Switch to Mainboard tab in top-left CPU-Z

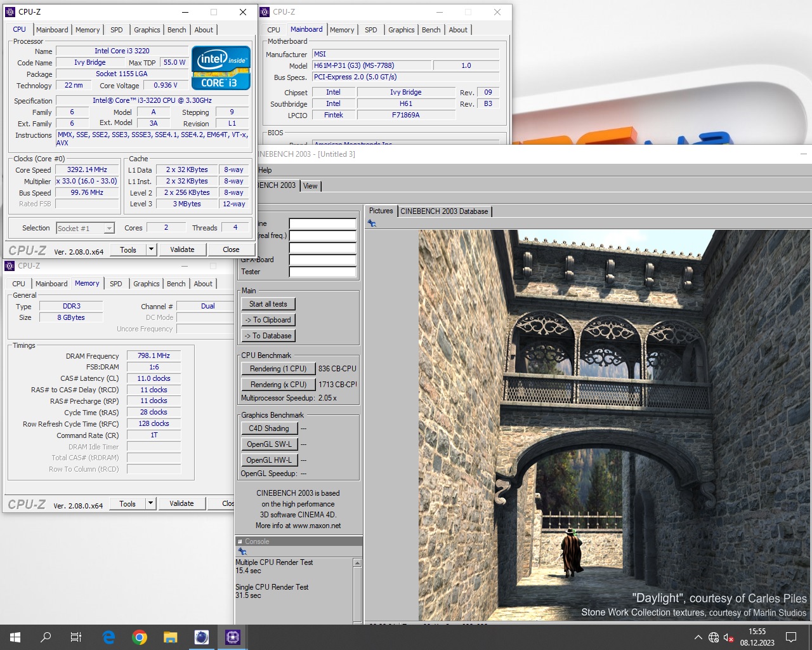[x=52, y=30]
